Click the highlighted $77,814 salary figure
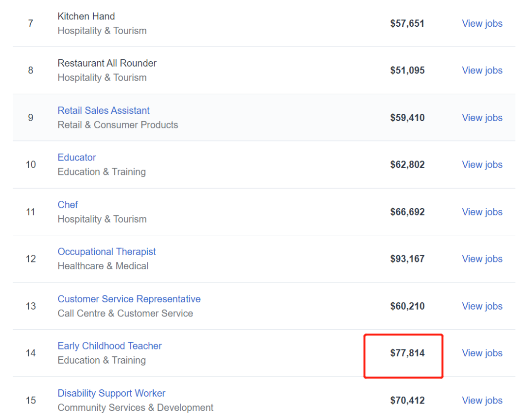The height and width of the screenshot is (420, 525). click(407, 353)
